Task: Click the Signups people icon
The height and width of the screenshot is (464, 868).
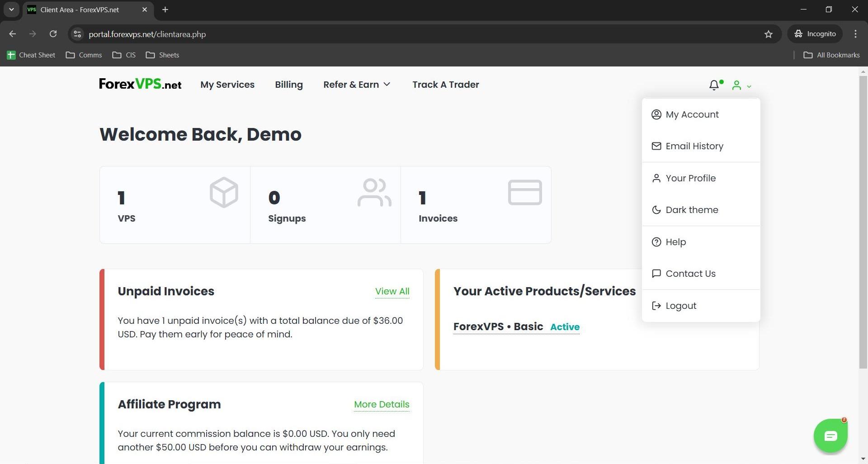Action: coord(374,193)
